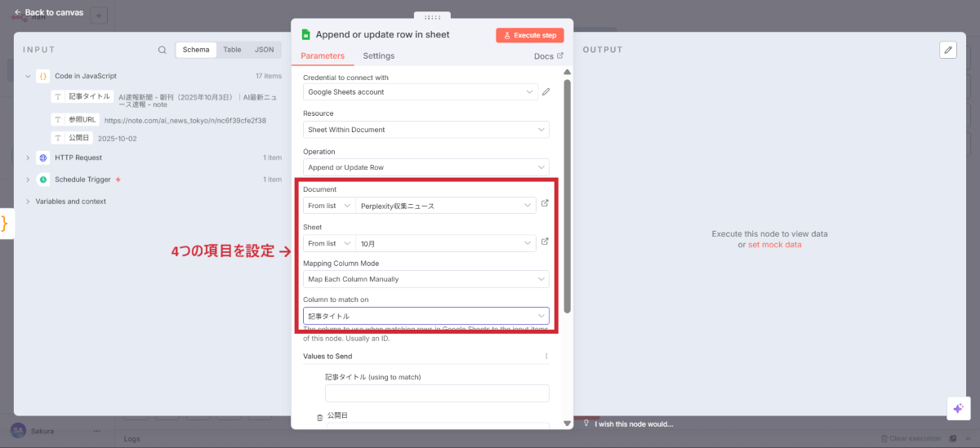Viewport: 980px width, 448px height.
Task: Click the 記事タイトル value input field
Action: [x=437, y=393]
